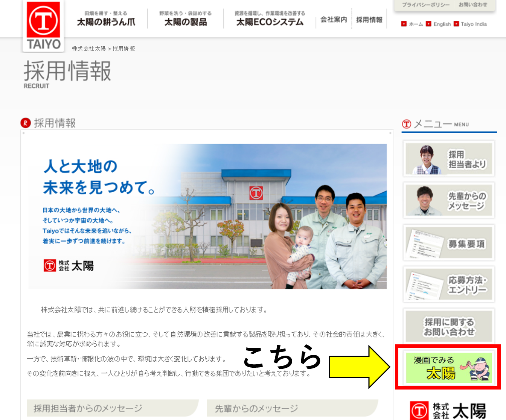Image resolution: width=506 pixels, height=420 pixels.
Task: Open 採用に関するお問い合わせ sidebar banner
Action: (448, 327)
